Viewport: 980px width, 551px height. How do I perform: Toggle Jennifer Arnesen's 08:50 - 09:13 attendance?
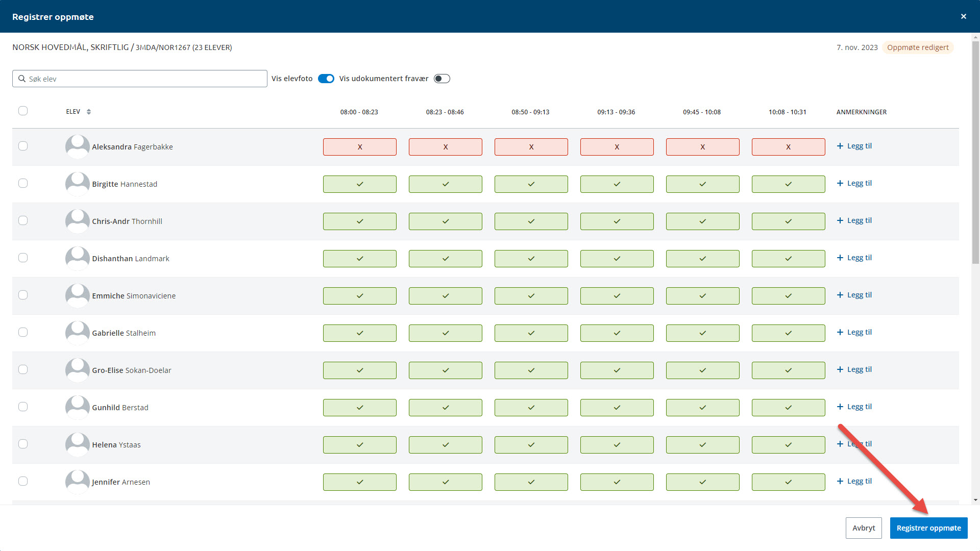point(531,482)
